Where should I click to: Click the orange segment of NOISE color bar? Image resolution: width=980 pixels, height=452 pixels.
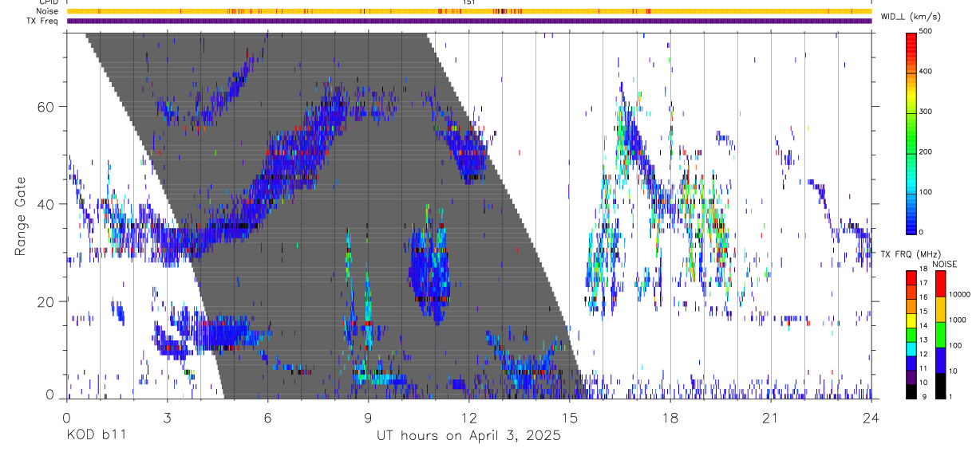(x=940, y=309)
